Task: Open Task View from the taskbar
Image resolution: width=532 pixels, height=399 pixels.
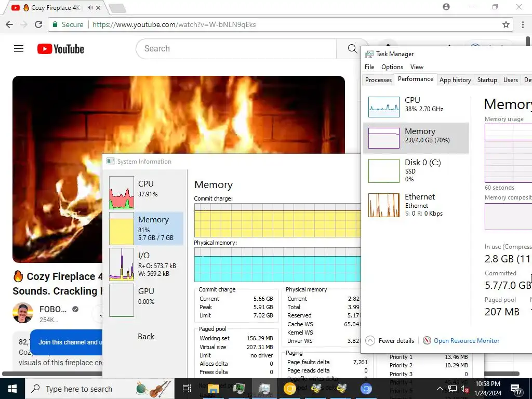Action: click(187, 389)
